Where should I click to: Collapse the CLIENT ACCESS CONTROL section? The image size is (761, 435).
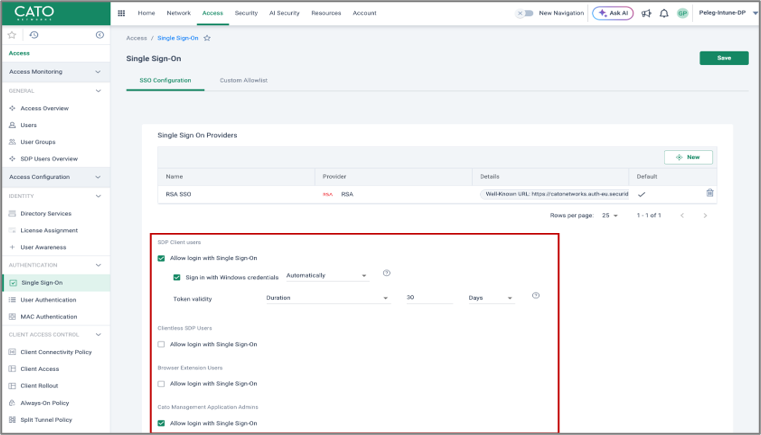98,335
